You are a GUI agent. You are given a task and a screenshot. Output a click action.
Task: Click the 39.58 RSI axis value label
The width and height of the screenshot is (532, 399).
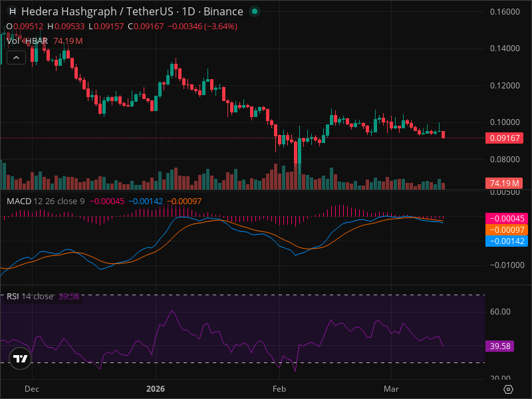point(500,346)
